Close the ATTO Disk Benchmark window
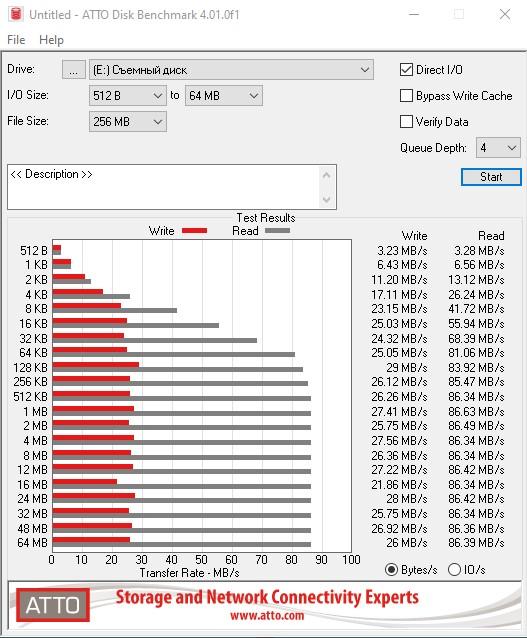The height and width of the screenshot is (638, 527). [505, 14]
